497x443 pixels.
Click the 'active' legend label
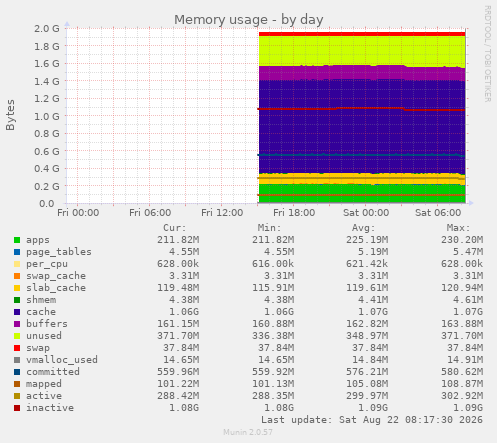44,396
